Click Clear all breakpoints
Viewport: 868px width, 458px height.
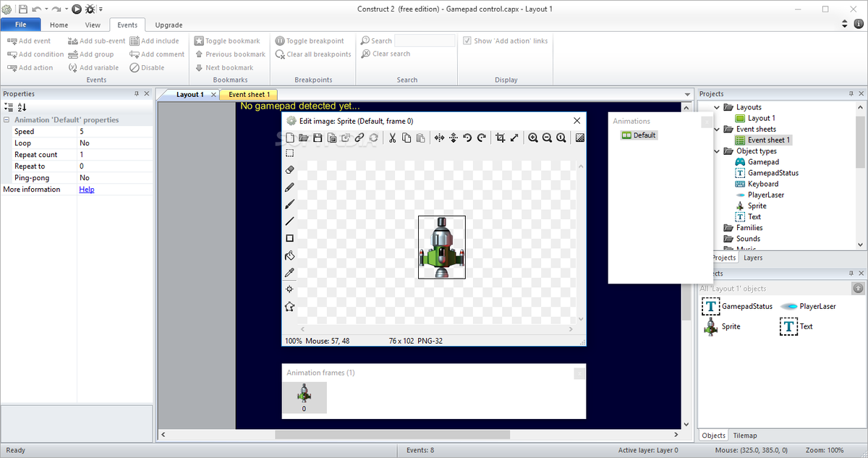coord(313,54)
